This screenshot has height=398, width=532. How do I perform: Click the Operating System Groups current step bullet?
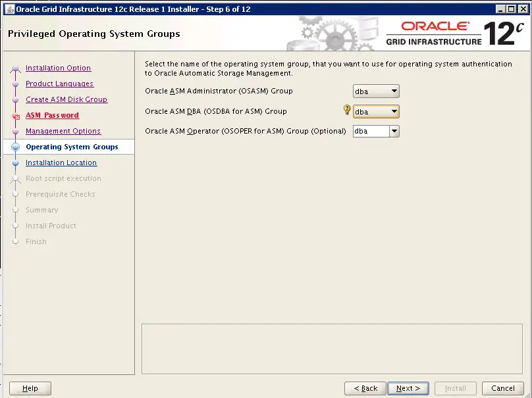click(x=15, y=147)
